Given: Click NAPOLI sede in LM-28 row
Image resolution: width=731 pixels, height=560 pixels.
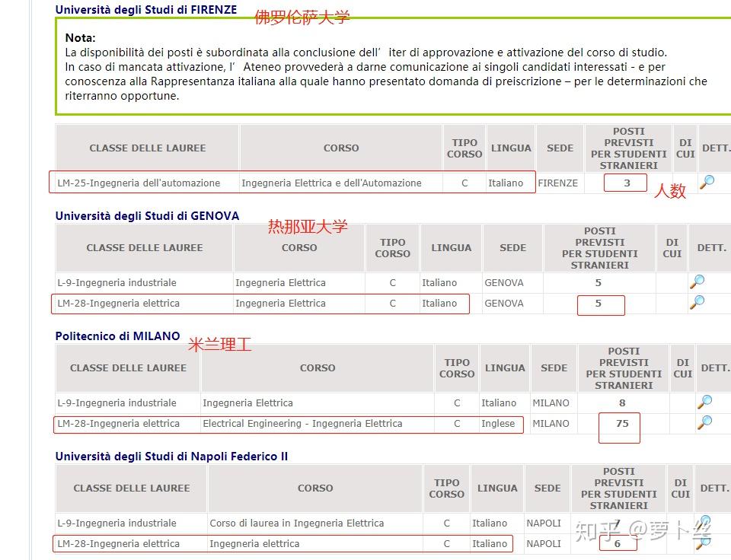Looking at the screenshot, I should point(544,544).
